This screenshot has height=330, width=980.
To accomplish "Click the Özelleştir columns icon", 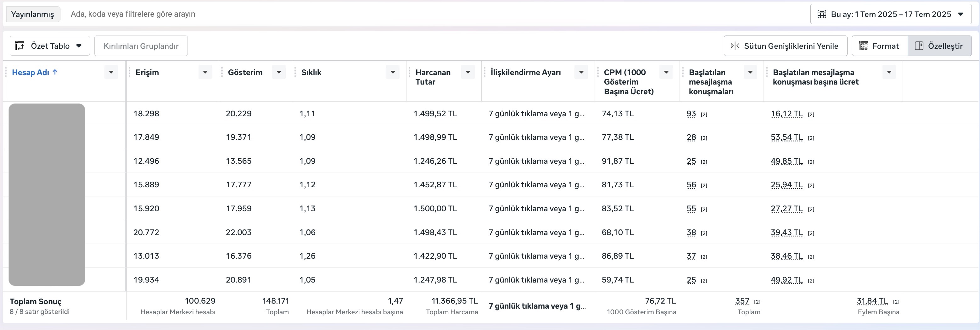I will tap(919, 46).
